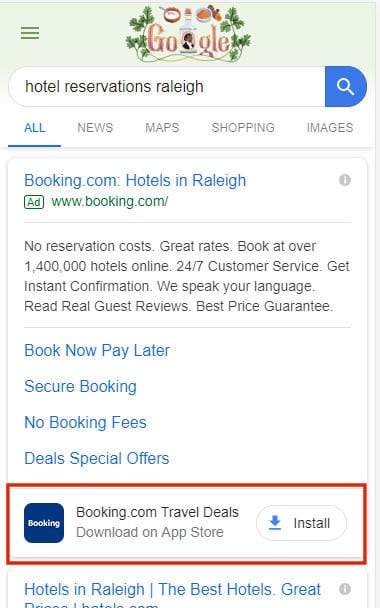The image size is (380, 608).
Task: Click the search box with hotel query
Action: (167, 86)
